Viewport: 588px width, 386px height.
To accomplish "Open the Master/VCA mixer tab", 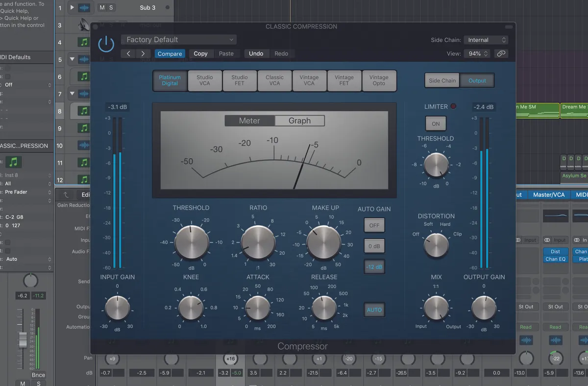I will [549, 194].
